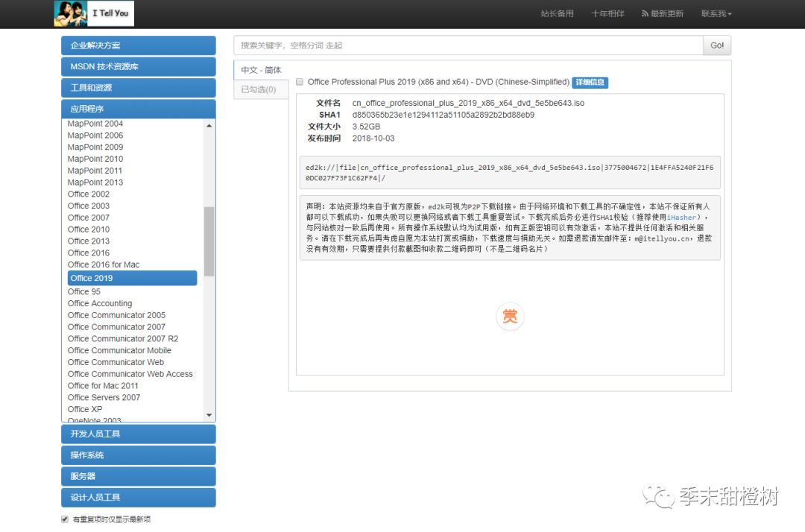Expand the 服务器 category

[x=138, y=476]
